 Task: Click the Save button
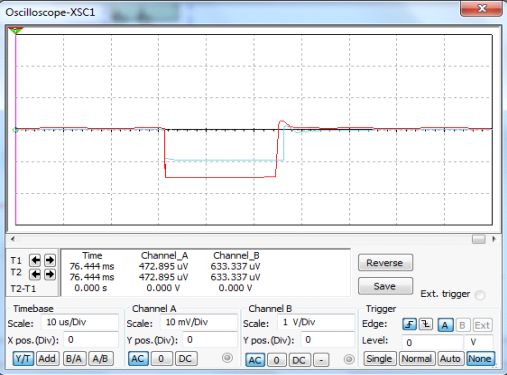pyautogui.click(x=385, y=286)
